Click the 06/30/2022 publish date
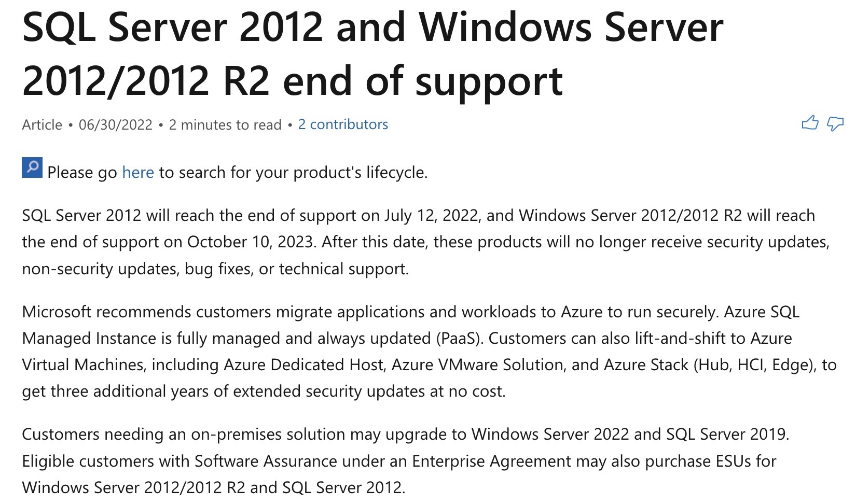The height and width of the screenshot is (504, 856). click(116, 125)
